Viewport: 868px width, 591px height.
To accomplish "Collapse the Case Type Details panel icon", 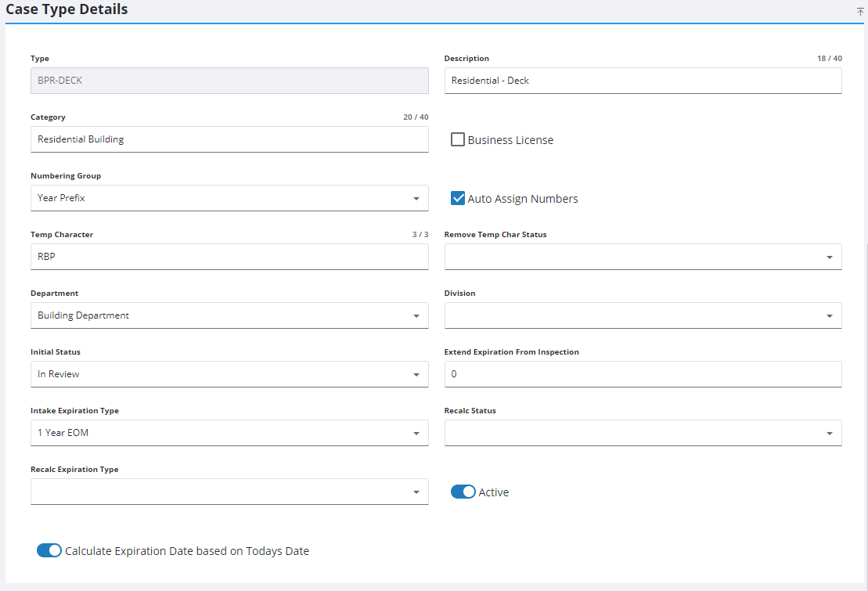I will 860,11.
